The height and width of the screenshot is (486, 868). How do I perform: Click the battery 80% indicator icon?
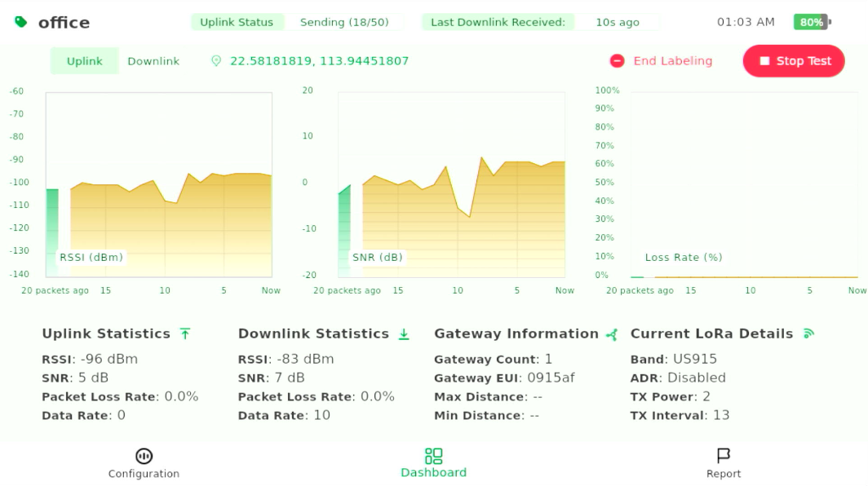tap(812, 22)
